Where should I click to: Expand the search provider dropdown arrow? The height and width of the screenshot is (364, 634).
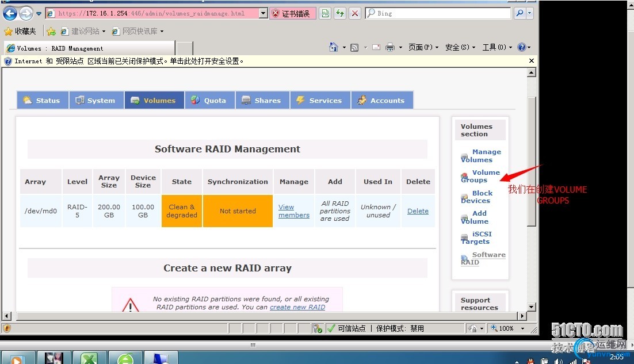(529, 13)
